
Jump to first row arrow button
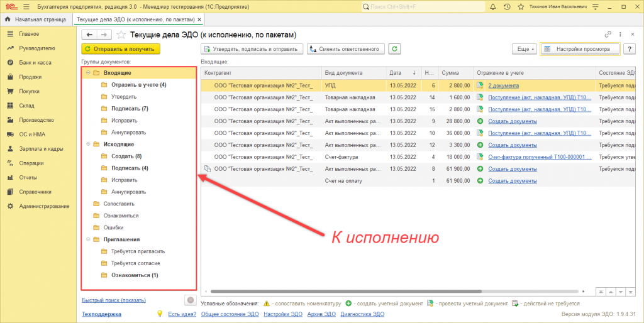click(601, 292)
